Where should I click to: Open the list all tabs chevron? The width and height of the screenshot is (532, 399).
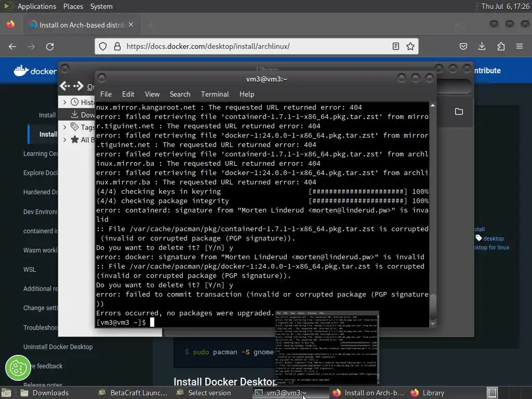coord(457,24)
